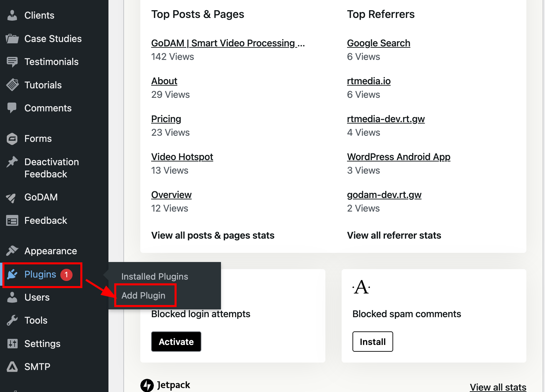
Task: Click the Comments bubble icon
Action: pyautogui.click(x=12, y=108)
